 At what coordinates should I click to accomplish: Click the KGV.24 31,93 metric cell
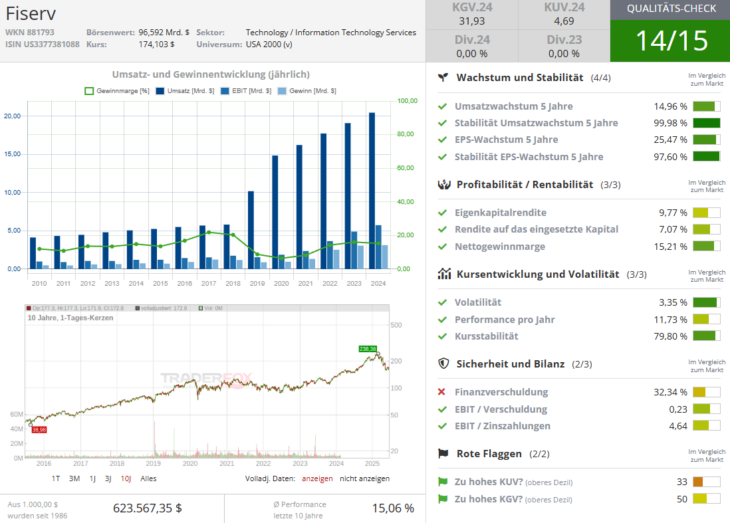472,14
